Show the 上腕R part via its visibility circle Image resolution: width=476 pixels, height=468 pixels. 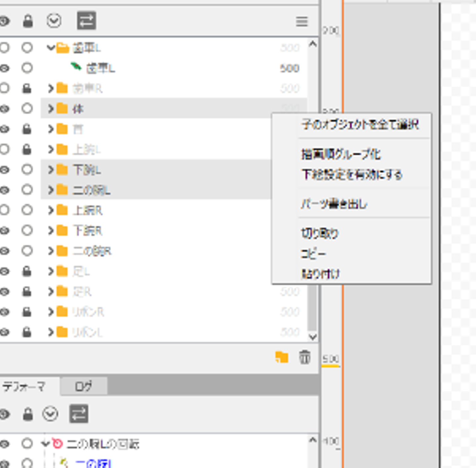pyautogui.click(x=4, y=210)
